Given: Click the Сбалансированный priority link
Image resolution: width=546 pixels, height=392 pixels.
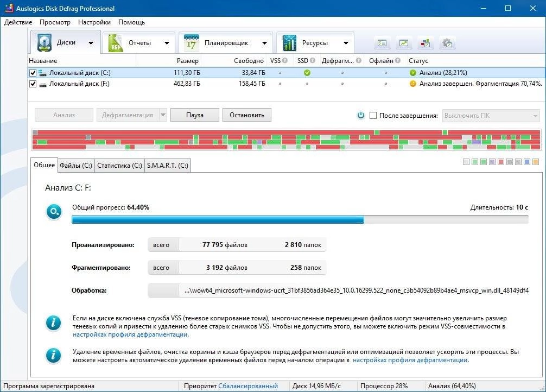Looking at the screenshot, I should pos(248,386).
